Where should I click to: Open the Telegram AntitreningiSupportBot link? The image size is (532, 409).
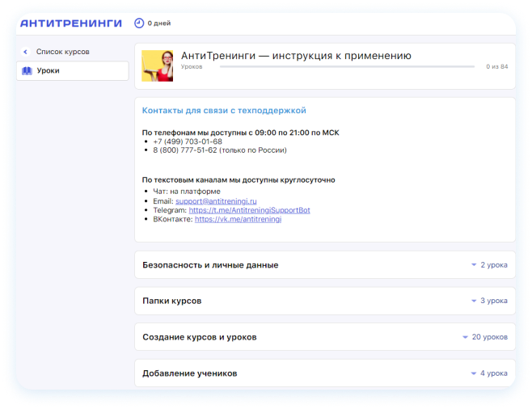[249, 210]
